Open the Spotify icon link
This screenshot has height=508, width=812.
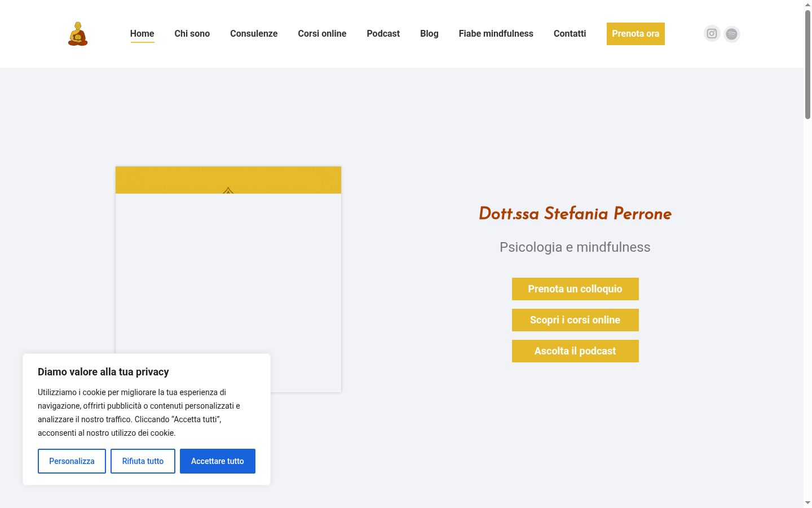[x=732, y=34]
